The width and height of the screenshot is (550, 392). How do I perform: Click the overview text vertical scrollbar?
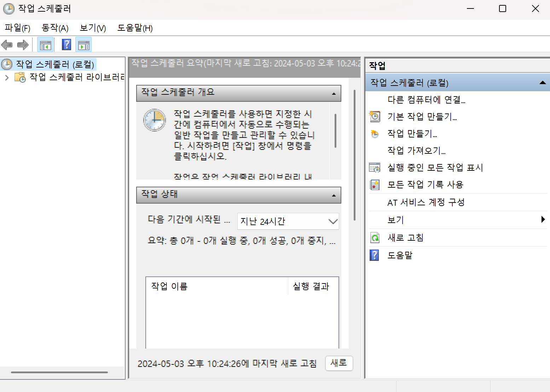pyautogui.click(x=335, y=131)
